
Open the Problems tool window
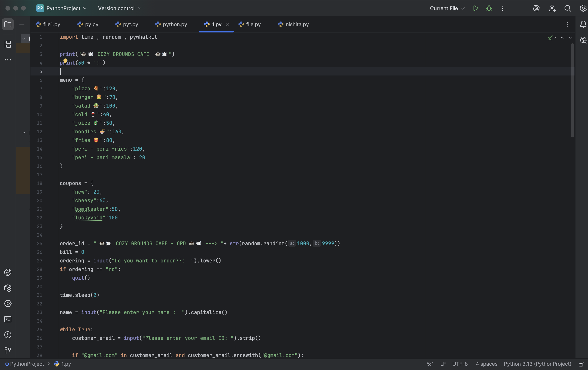[8, 335]
